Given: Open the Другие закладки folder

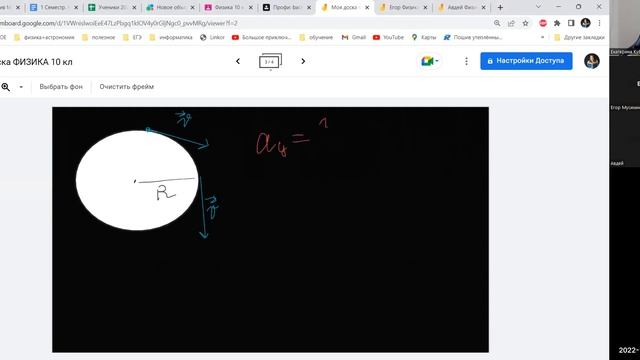Looking at the screenshot, I should click(x=580, y=37).
